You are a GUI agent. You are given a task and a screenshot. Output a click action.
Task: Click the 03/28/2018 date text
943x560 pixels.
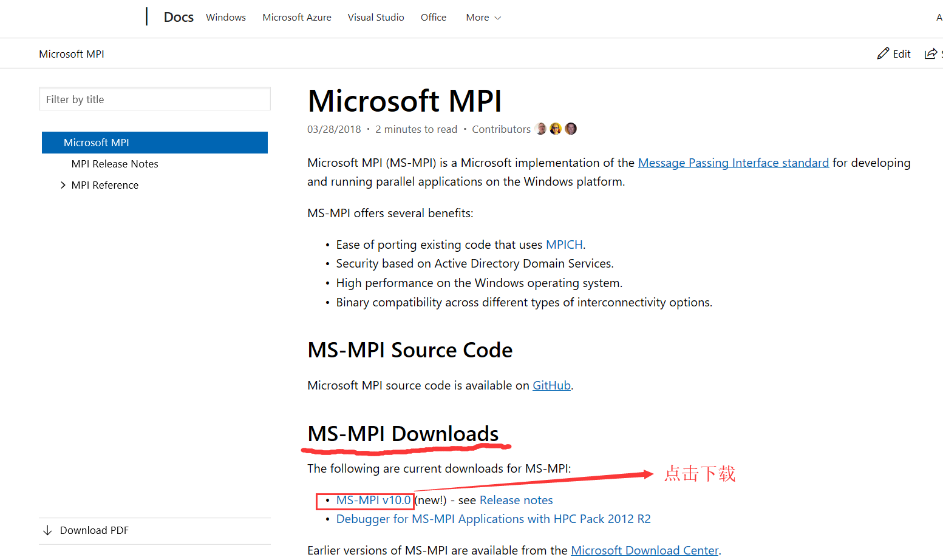pyautogui.click(x=334, y=129)
